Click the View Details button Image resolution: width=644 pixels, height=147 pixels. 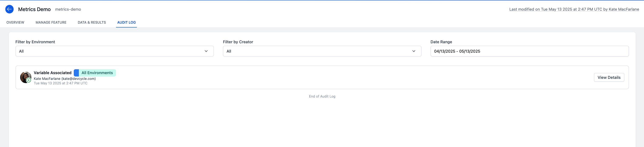click(x=609, y=77)
